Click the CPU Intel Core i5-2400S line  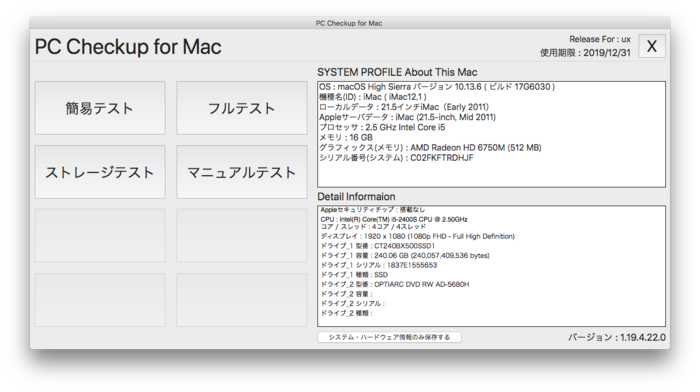pos(394,219)
